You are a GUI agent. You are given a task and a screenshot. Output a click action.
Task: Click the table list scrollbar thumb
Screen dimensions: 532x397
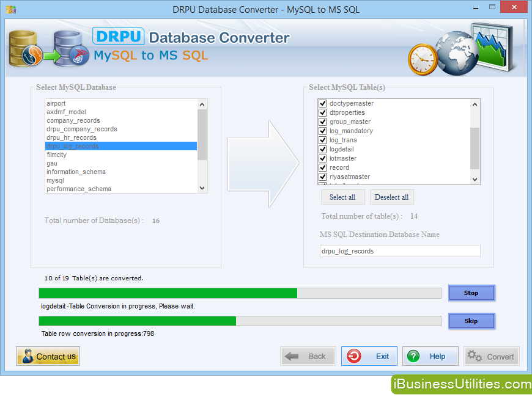pos(475,148)
